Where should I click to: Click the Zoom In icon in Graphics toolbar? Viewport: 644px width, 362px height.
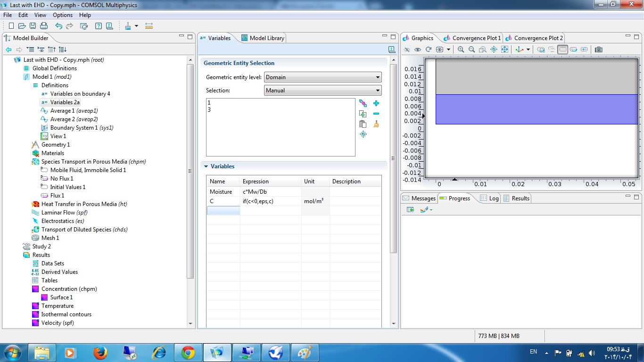[461, 49]
